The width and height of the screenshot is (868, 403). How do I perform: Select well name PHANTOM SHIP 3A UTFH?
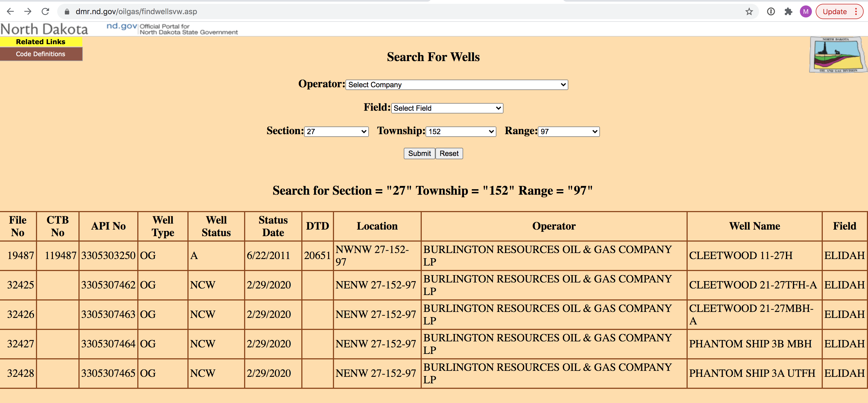754,373
